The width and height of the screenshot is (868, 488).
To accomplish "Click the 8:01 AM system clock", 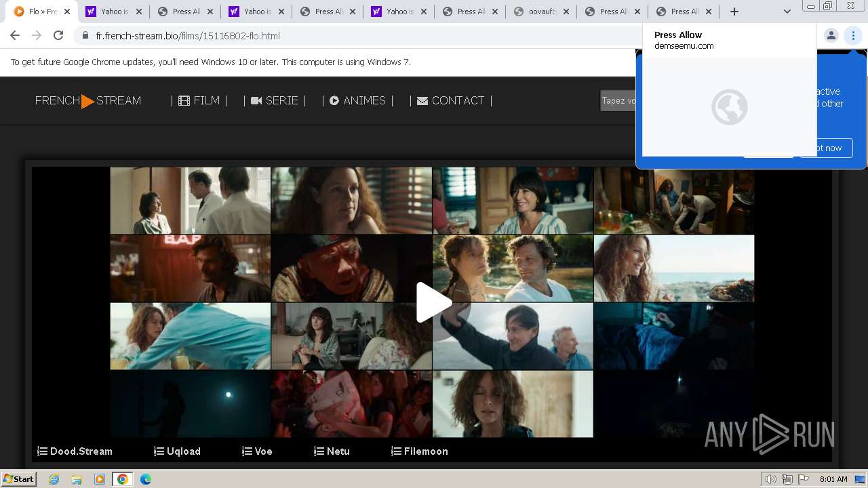I will click(833, 479).
